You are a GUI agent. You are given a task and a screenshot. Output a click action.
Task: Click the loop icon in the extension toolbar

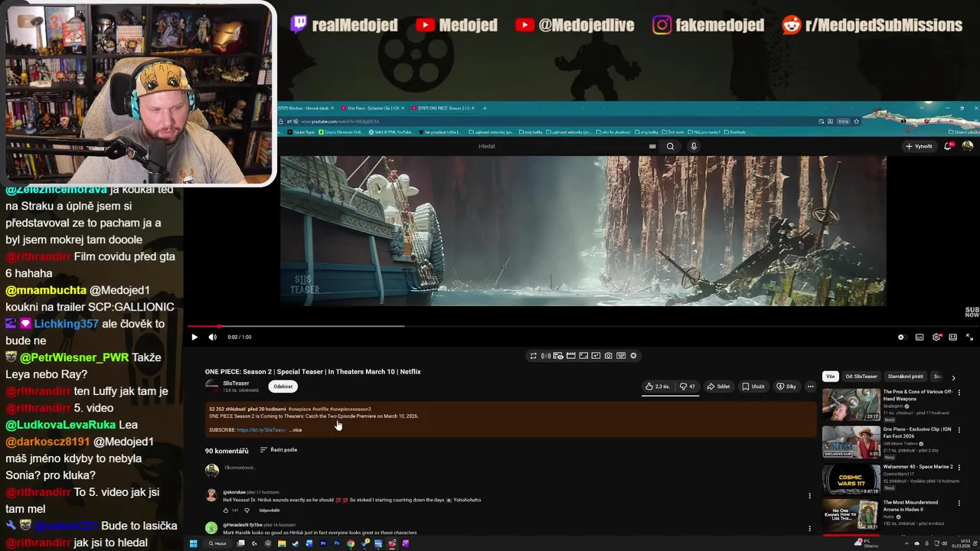pyautogui.click(x=534, y=356)
